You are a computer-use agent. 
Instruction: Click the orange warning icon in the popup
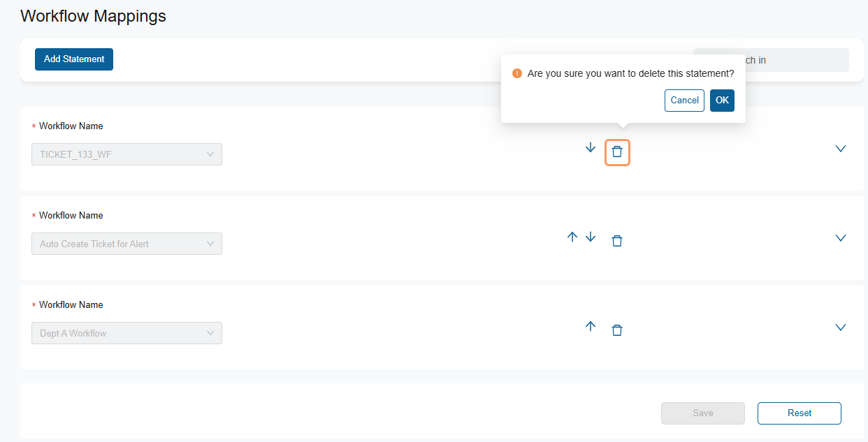[x=517, y=73]
